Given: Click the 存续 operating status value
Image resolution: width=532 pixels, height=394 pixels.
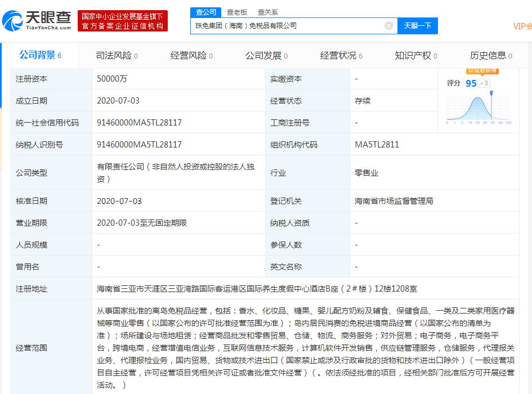Looking at the screenshot, I should (x=363, y=101).
